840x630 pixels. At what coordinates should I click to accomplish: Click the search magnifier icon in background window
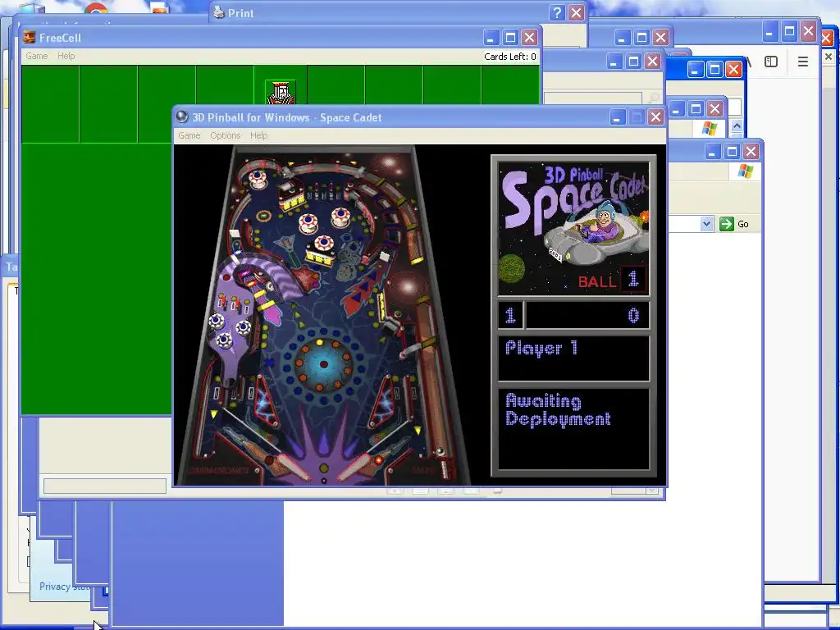pyautogui.click(x=654, y=98)
